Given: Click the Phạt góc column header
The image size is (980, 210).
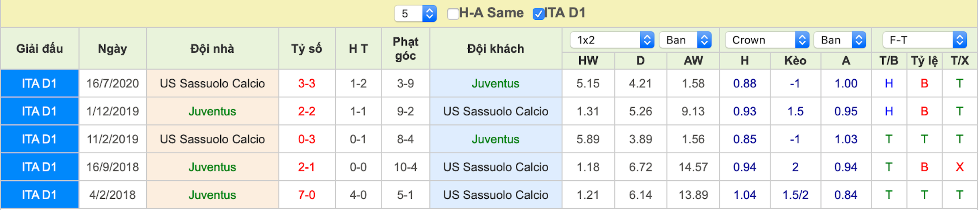Looking at the screenshot, I should coord(405,49).
